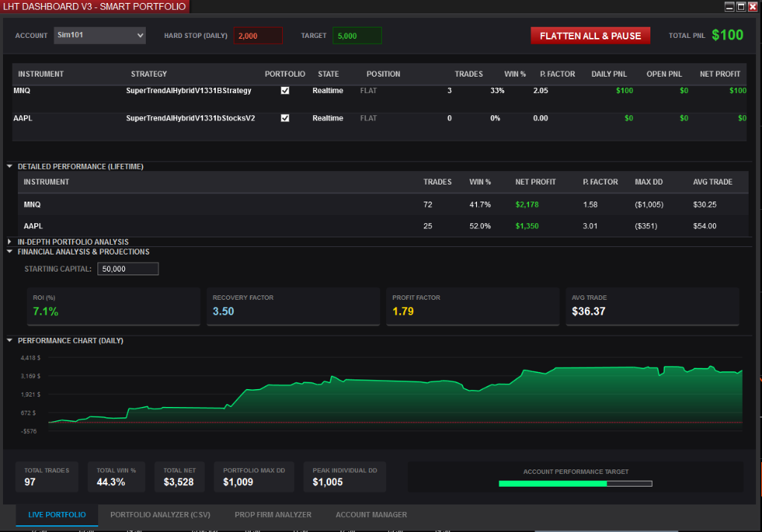The image size is (762, 532).
Task: Click MNQ row in Detailed Performance
Action: coord(383,205)
